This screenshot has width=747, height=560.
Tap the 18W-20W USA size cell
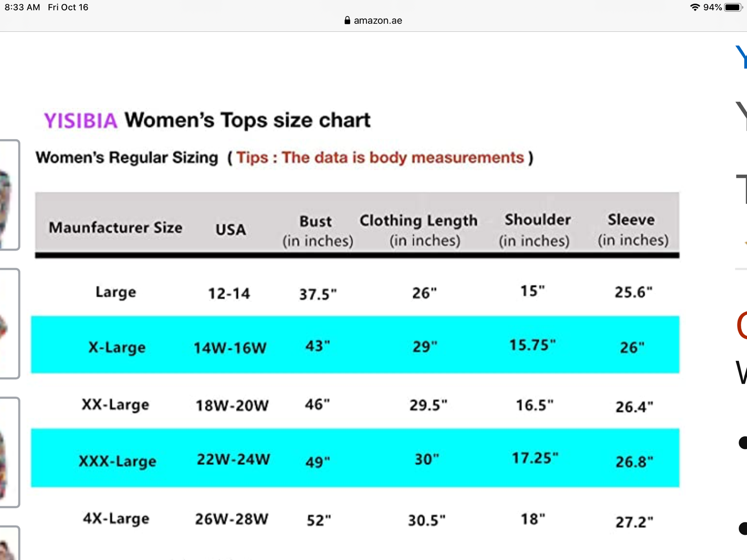click(232, 406)
